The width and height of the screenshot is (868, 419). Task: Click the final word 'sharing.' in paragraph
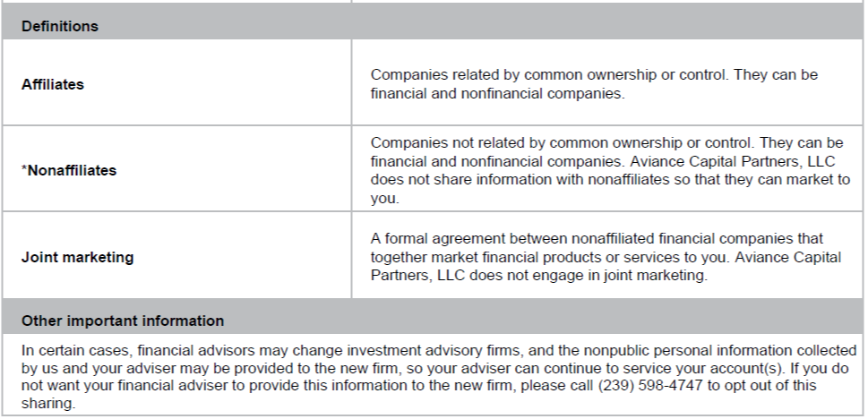(48, 403)
